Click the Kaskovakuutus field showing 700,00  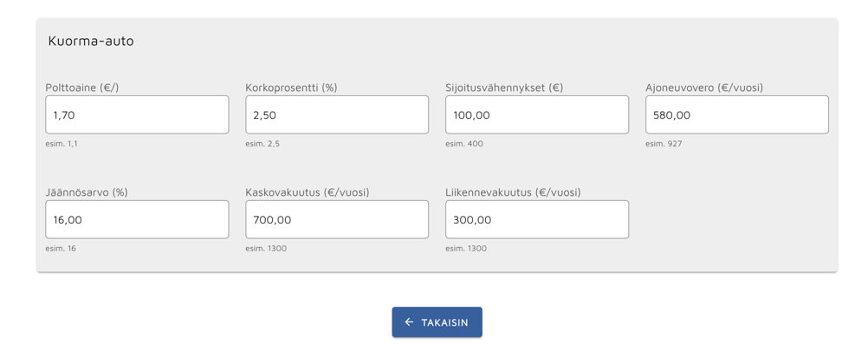tap(337, 219)
